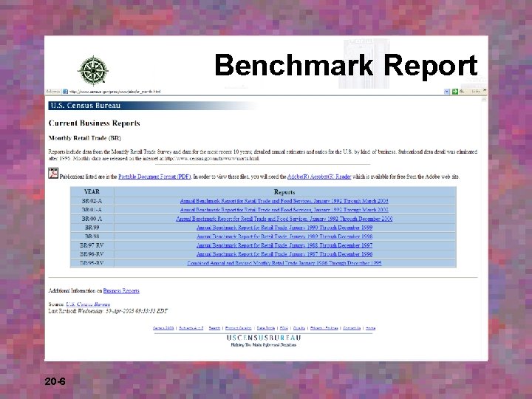Viewport: 532px width, 399px height.
Task: Open Privacy Policies footer link
Action: pyautogui.click(x=324, y=328)
